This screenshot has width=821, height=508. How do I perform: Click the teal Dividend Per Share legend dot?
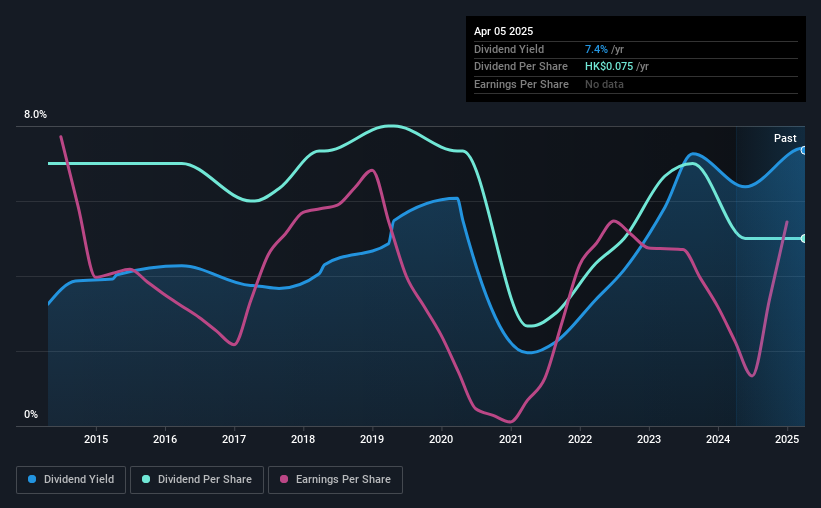click(x=146, y=479)
